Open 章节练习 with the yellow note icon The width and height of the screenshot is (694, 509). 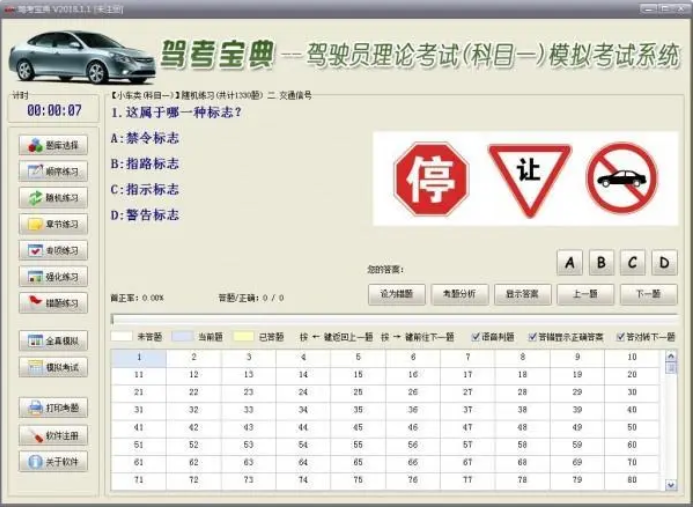pyautogui.click(x=53, y=224)
